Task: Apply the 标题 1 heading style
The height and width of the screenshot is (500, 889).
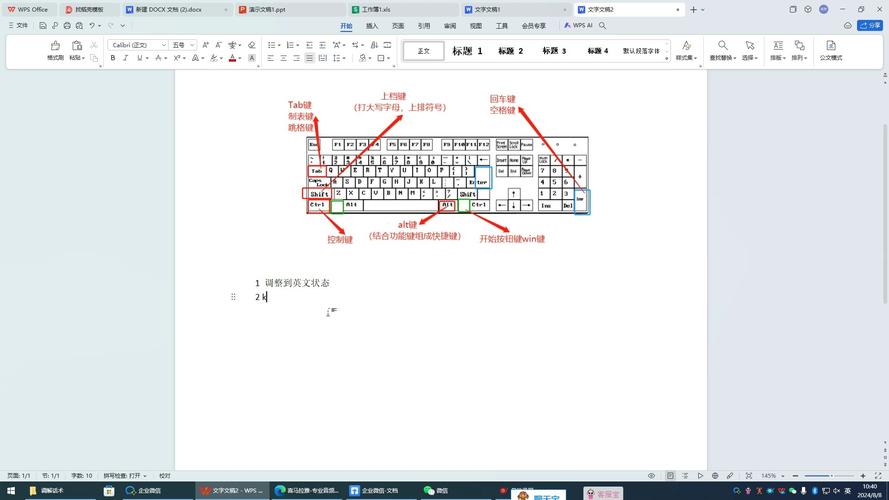Action: pyautogui.click(x=467, y=51)
